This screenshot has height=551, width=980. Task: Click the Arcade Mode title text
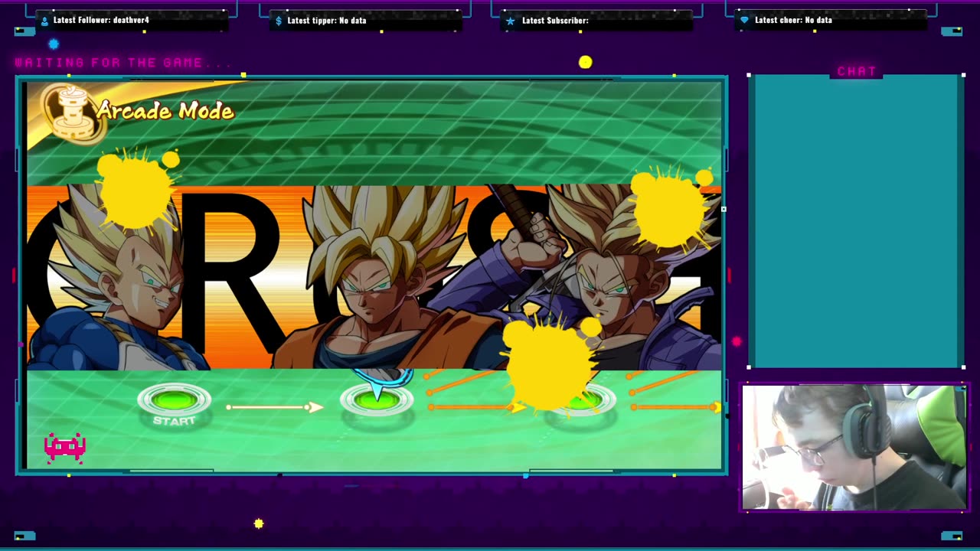(165, 112)
